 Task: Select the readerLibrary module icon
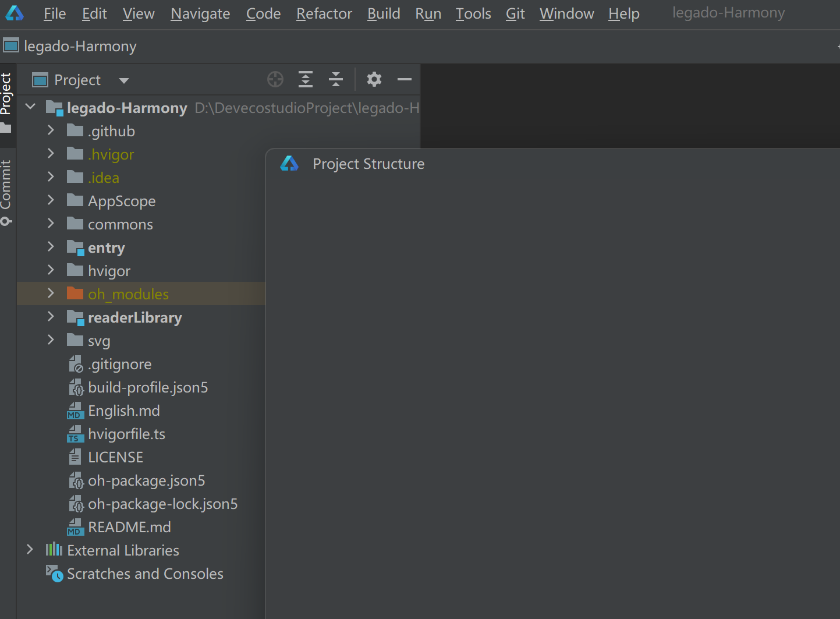click(76, 318)
